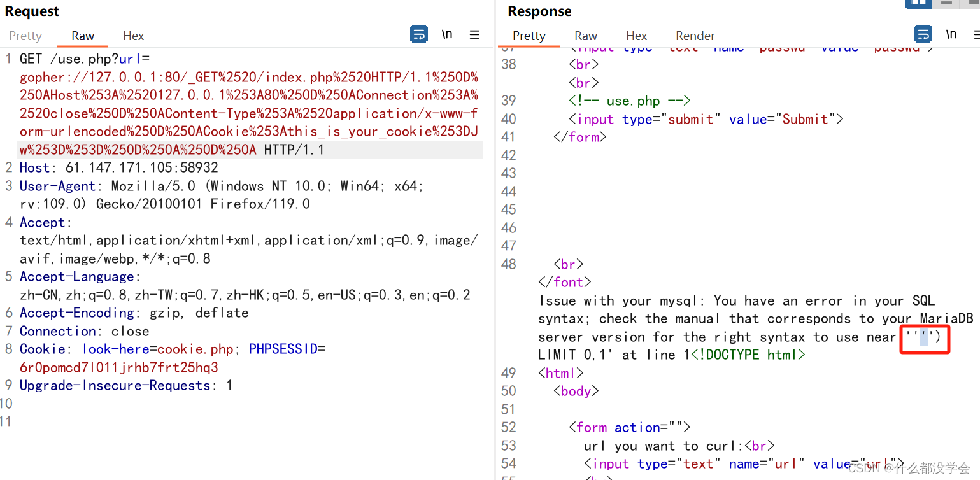
Task: Click response line number 48
Action: coord(509,264)
